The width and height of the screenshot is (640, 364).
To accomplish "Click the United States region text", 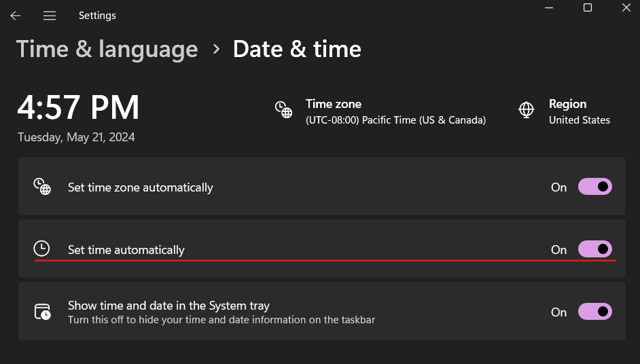I will tap(579, 120).
